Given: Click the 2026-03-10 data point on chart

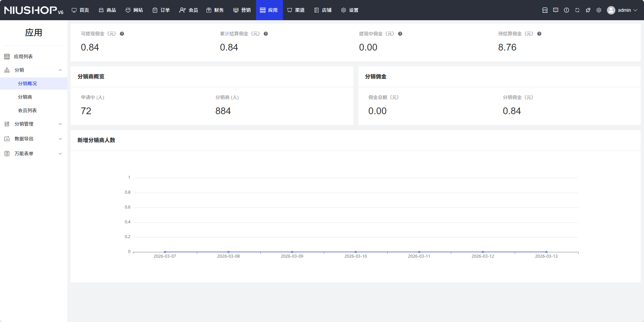Looking at the screenshot, I should (x=356, y=252).
